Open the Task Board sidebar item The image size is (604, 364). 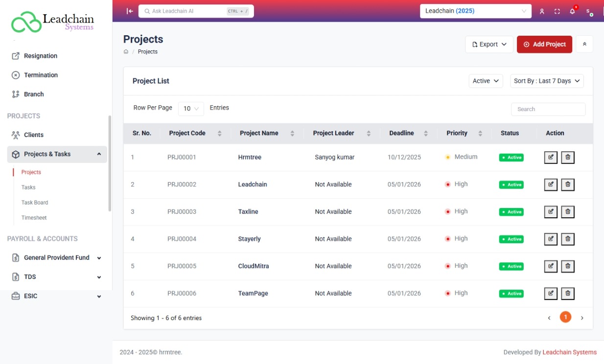34,202
